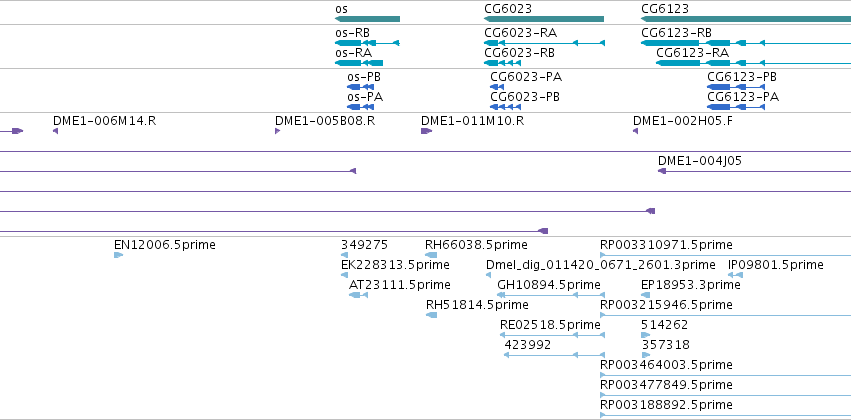Select the os gene bar
851x420 pixels.
367,19
